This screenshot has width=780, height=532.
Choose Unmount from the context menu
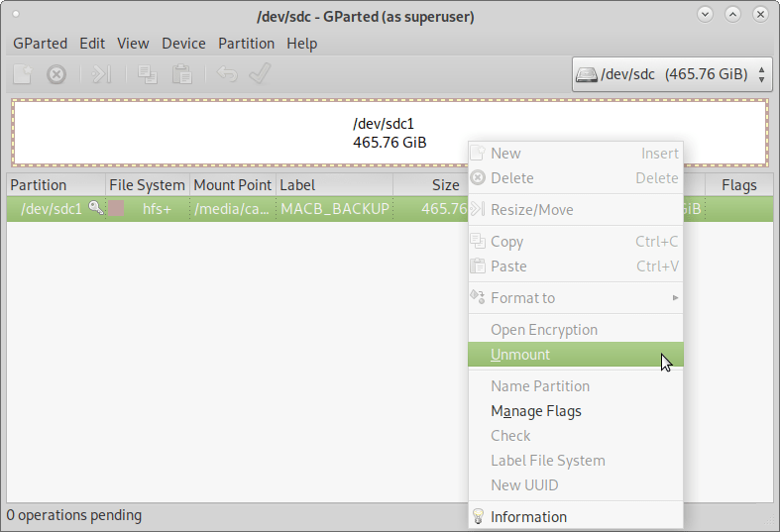pos(576,355)
